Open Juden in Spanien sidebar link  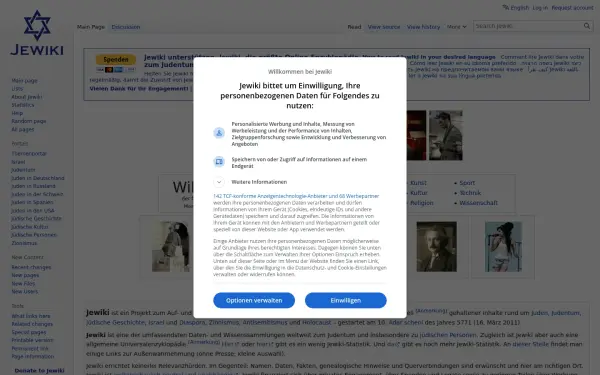[32, 202]
